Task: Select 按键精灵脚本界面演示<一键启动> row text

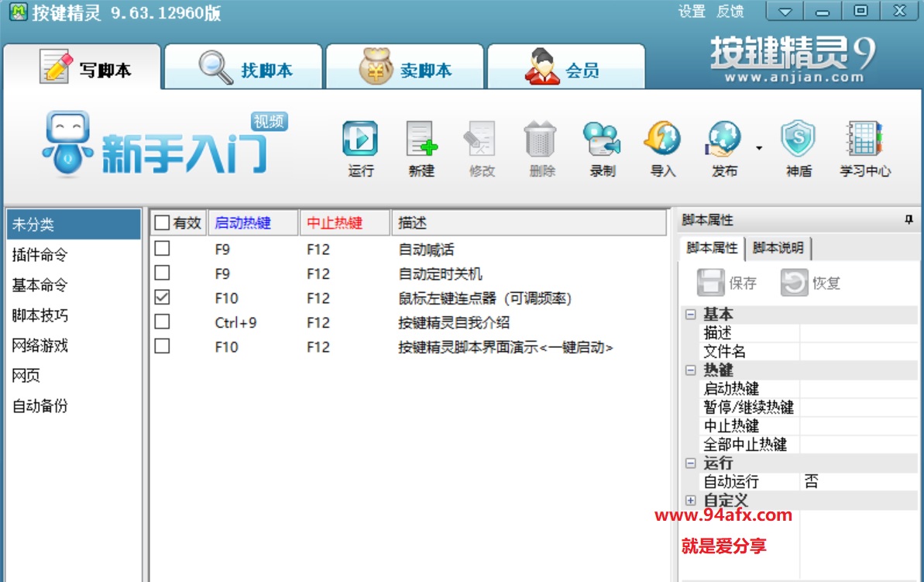Action: [x=506, y=347]
